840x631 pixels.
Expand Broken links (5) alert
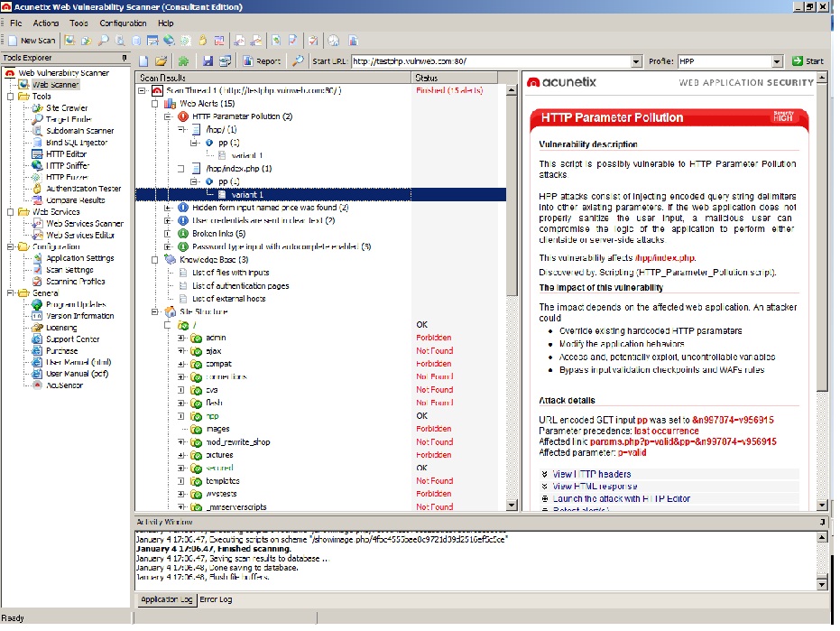[x=168, y=234]
